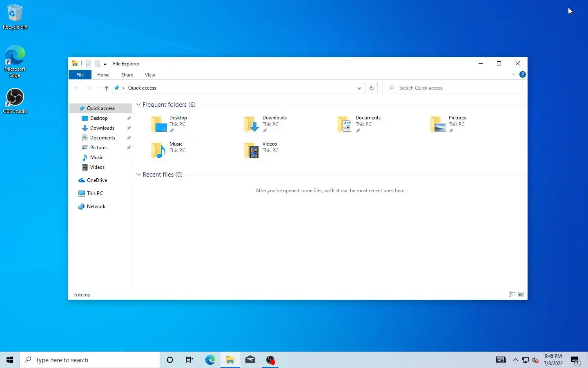Show hidden system tray icons
The height and width of the screenshot is (368, 588).
(516, 360)
